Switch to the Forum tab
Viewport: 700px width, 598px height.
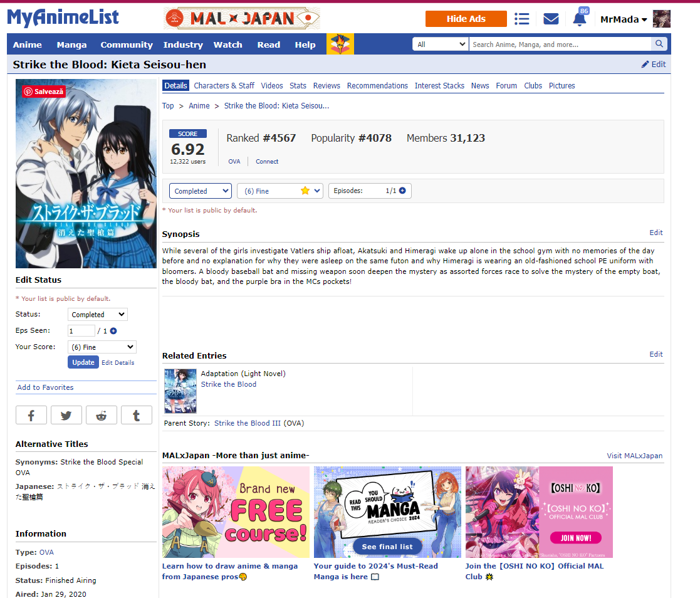click(x=506, y=85)
